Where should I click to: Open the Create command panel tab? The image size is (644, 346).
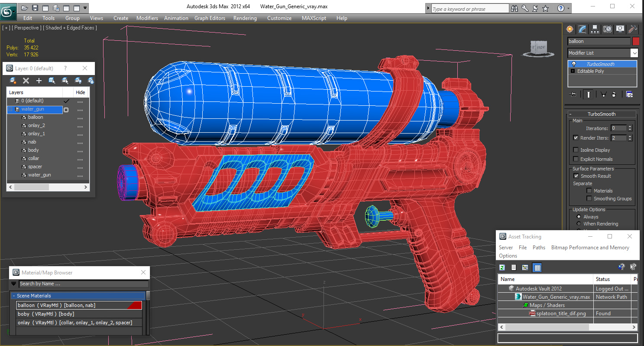(570, 29)
